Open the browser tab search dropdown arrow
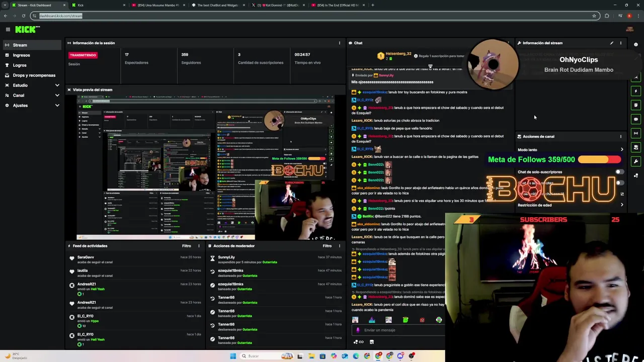This screenshot has width=644, height=362. point(5,5)
